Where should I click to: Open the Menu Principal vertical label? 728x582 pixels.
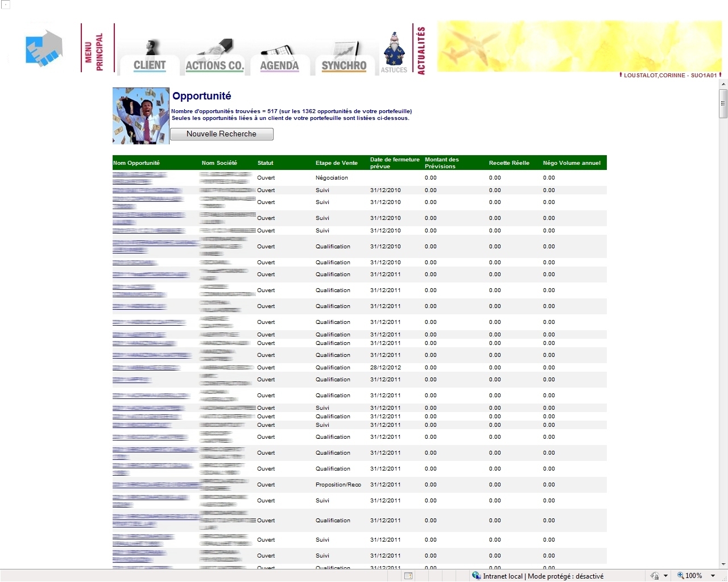point(94,50)
